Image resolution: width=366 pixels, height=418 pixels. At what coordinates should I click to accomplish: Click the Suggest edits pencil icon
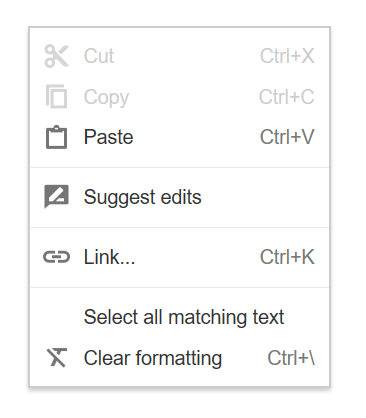click(x=56, y=196)
